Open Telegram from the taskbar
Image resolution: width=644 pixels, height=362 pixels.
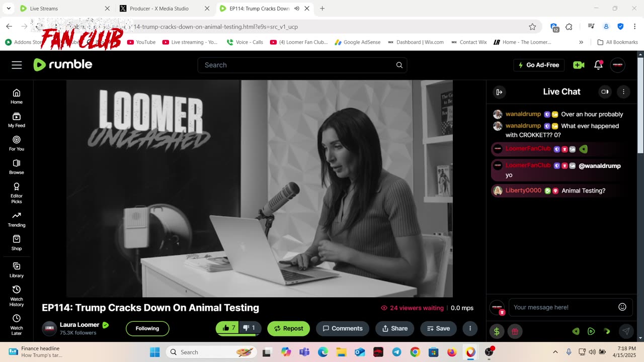click(396, 352)
